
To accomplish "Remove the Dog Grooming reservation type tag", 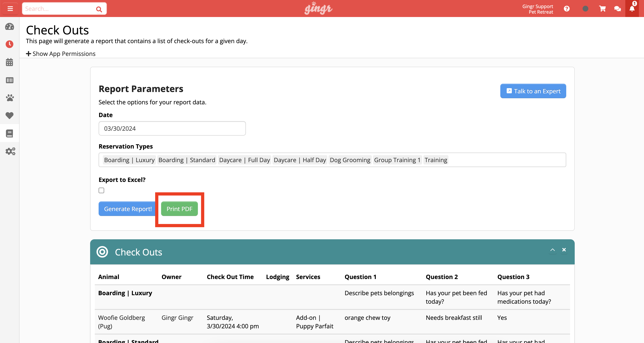I will pos(350,160).
